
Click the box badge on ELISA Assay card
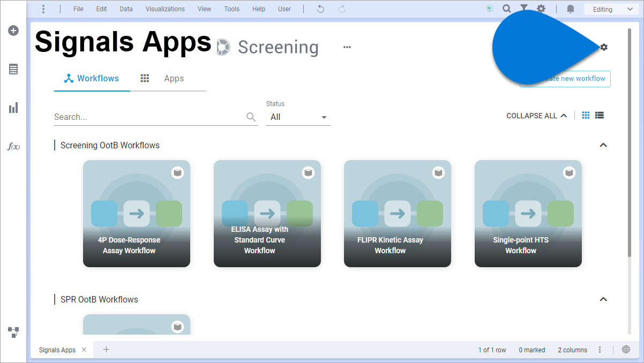coord(308,172)
